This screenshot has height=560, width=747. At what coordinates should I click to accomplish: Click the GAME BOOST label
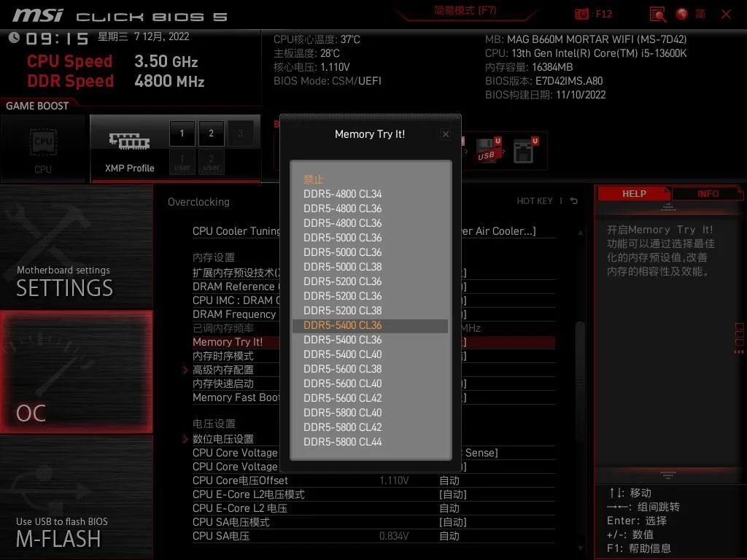(x=37, y=106)
